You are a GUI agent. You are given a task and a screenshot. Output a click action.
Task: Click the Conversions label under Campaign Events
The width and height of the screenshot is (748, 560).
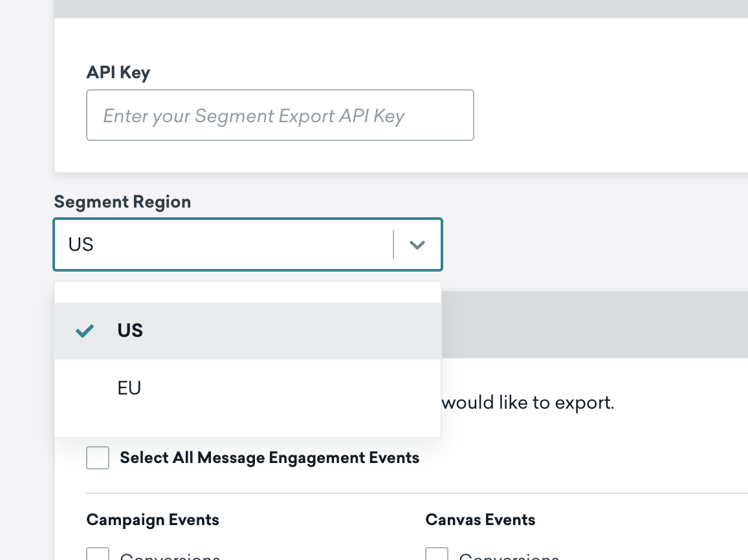click(170, 556)
